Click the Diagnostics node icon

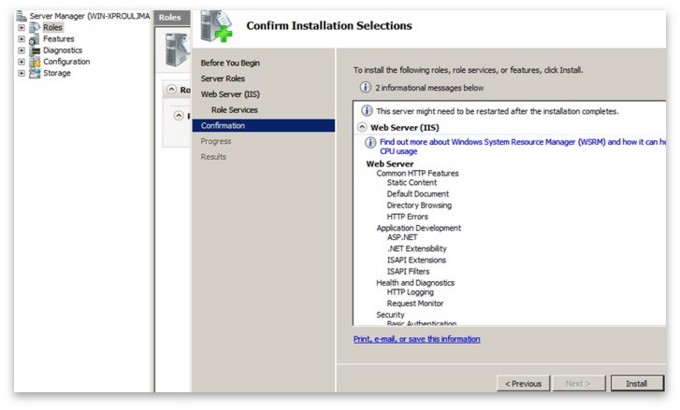click(35, 51)
